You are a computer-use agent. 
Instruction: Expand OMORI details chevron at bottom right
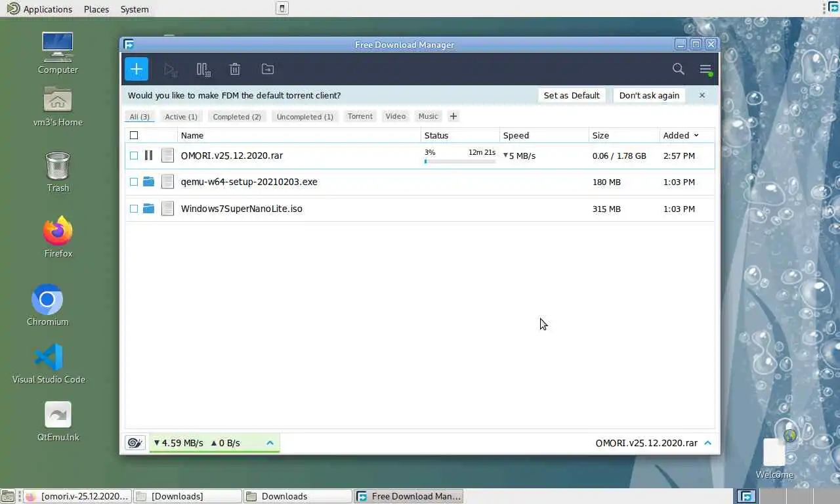point(707,443)
